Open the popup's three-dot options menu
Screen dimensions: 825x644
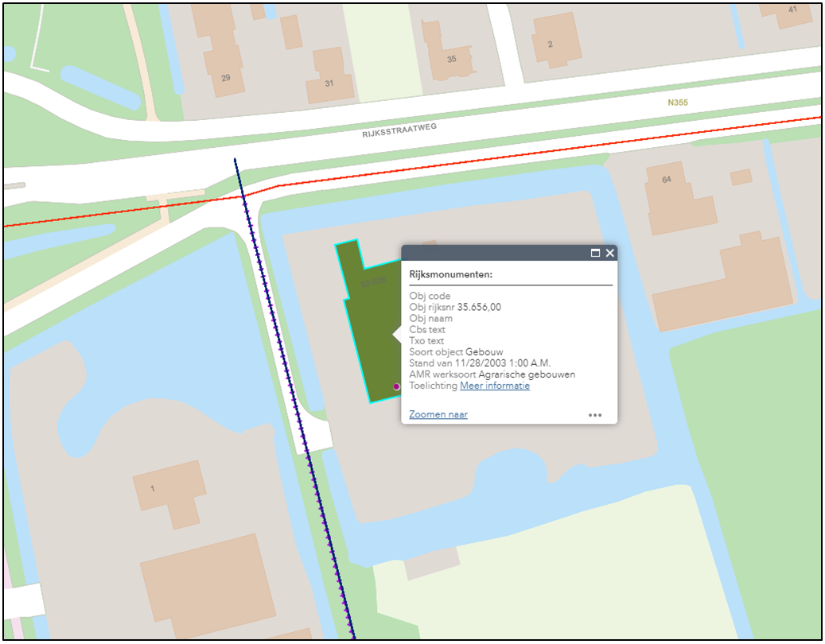595,415
